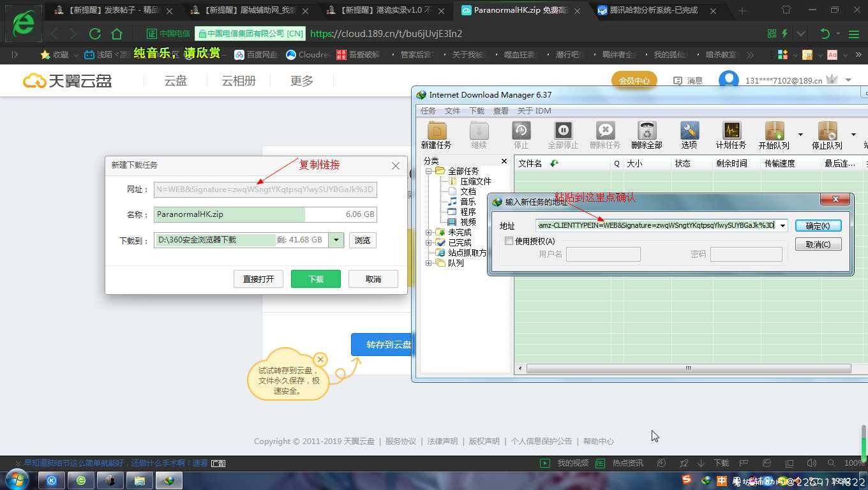Click Sogou input S icon in system tray
Screen dimensions: 868x490
click(x=687, y=480)
